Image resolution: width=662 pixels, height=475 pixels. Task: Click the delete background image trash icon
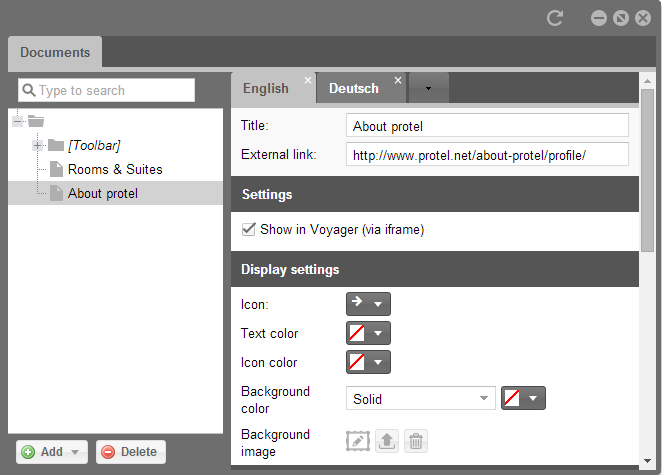pos(416,441)
